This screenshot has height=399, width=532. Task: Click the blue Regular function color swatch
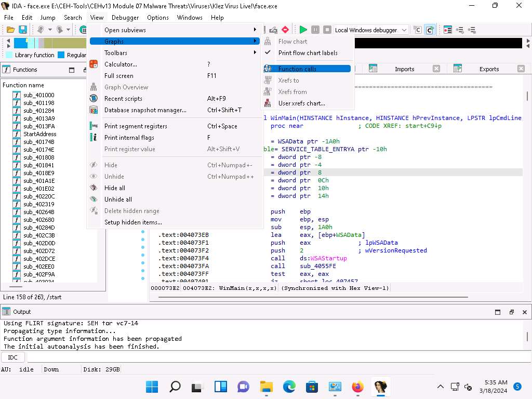(x=61, y=55)
